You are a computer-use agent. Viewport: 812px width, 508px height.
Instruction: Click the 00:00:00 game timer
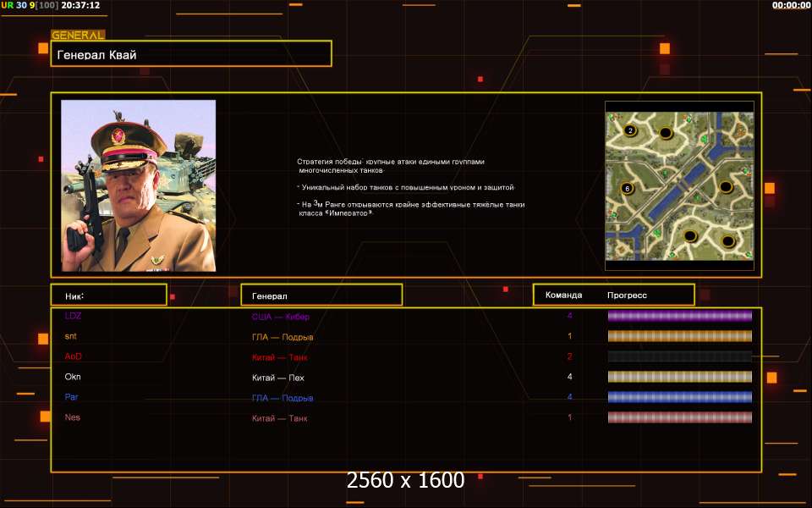[791, 5]
